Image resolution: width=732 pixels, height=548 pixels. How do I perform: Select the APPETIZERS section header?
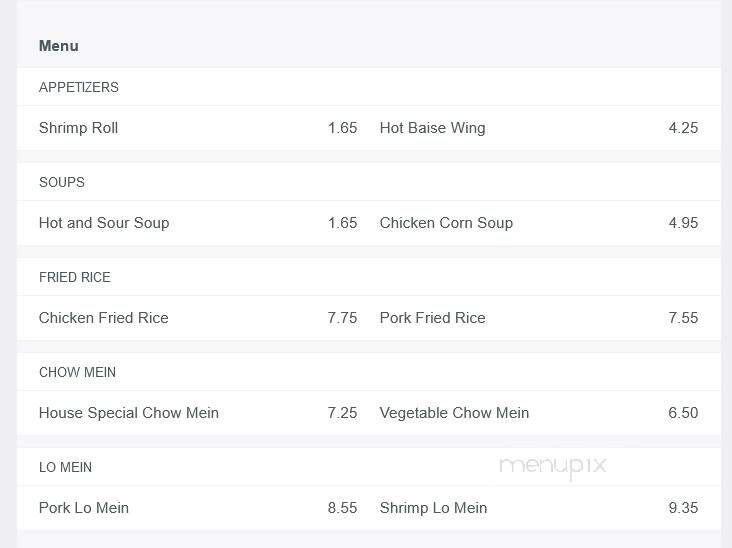(78, 87)
